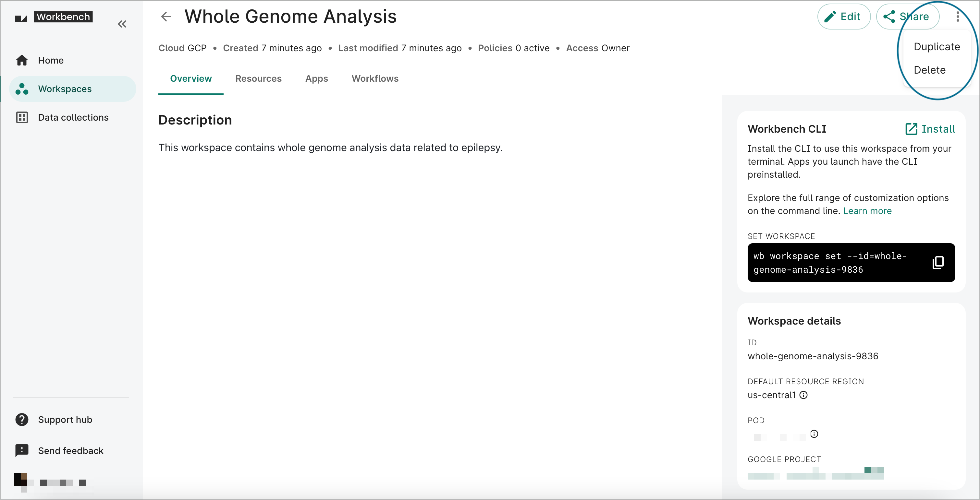Click the Data collections icon

pyautogui.click(x=22, y=117)
